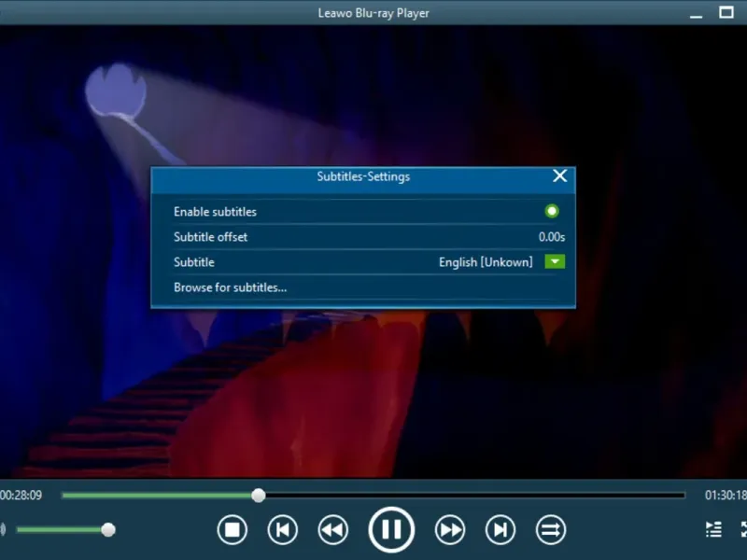Mute audio via speaker icon
The image size is (747, 560).
click(3, 529)
